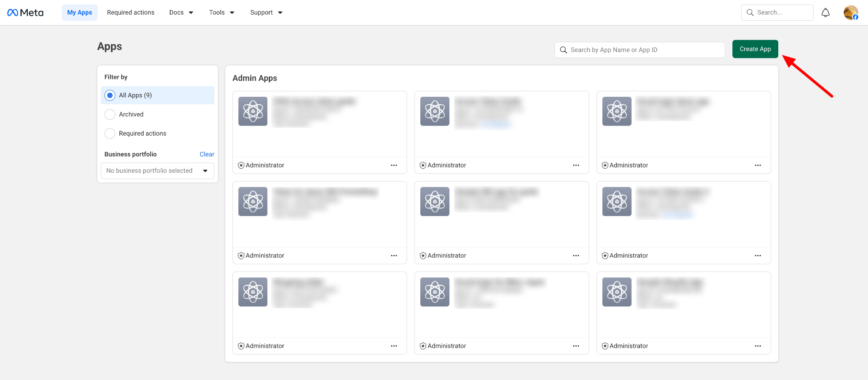Open three-dot menu of bottom-left app card
The image size is (868, 380).
point(394,346)
